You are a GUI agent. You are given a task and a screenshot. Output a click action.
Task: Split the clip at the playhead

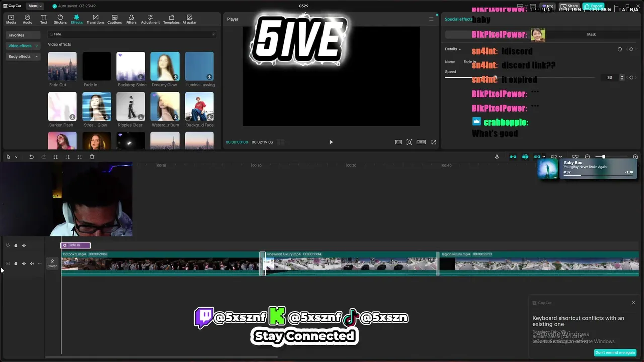(55, 157)
